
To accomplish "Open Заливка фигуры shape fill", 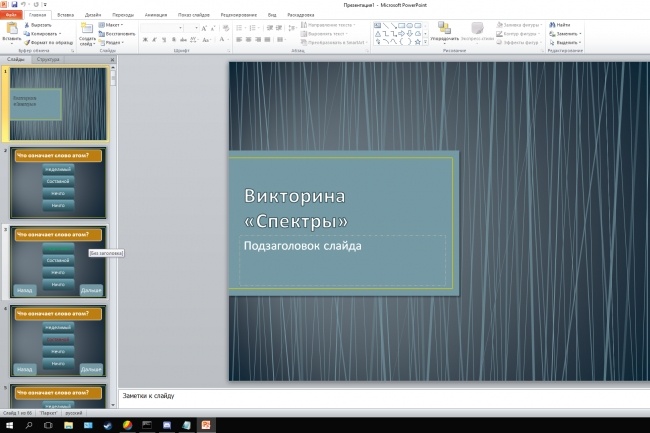I will (x=519, y=25).
